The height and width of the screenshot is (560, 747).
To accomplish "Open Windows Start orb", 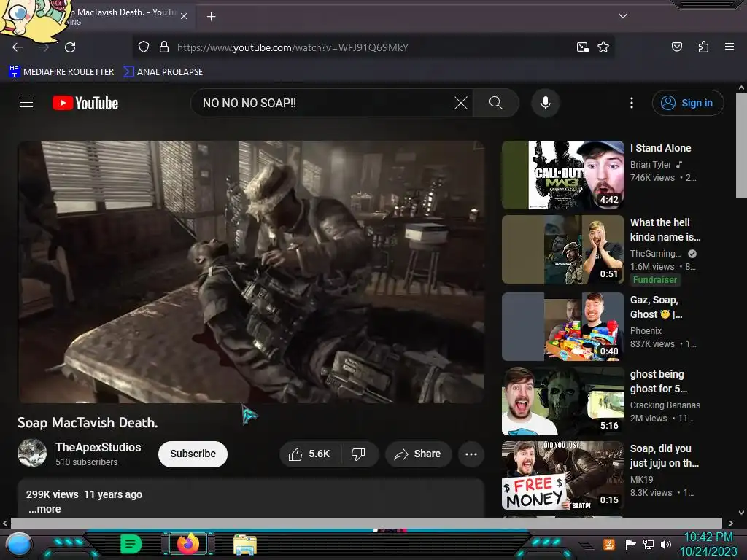I will coord(18,545).
